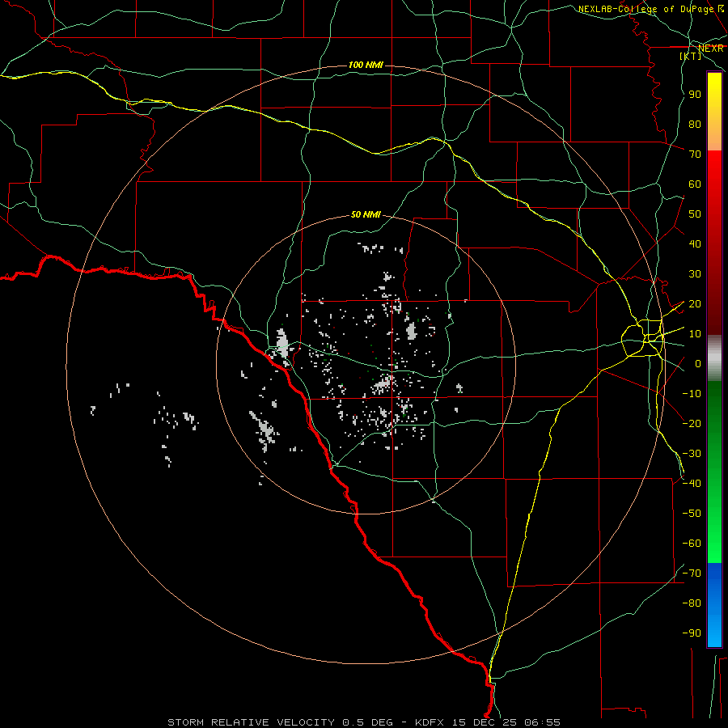Screen dimensions: 728x728
Task: Click the 10 value on the velocity scale
Action: (695, 334)
